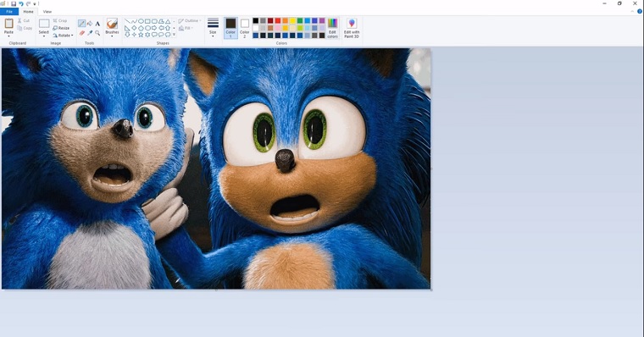Open Edit colors dialog

(x=333, y=28)
